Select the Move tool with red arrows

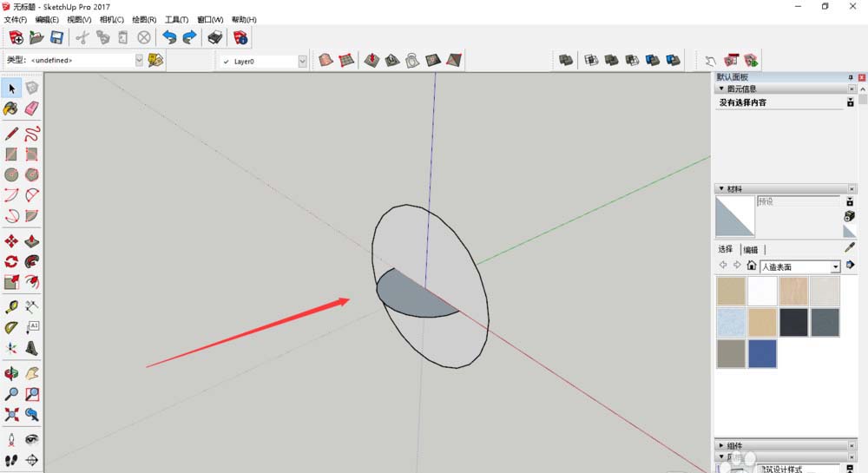[11, 241]
